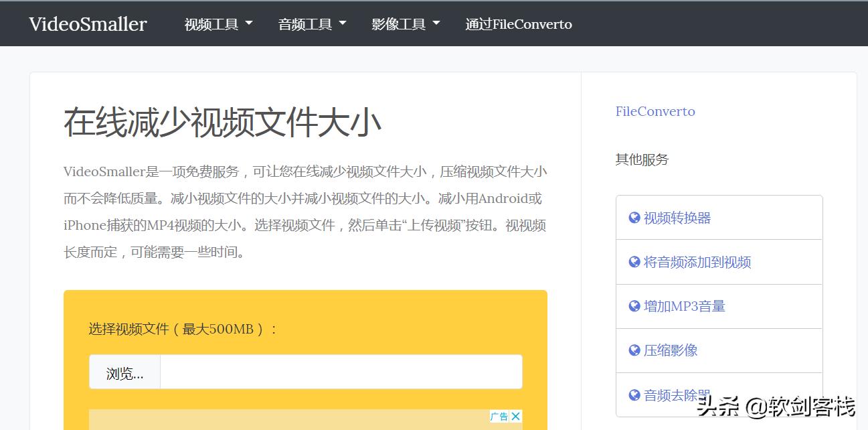Click 其他服务 heading in the sidebar
This screenshot has width=868, height=430.
coord(641,159)
